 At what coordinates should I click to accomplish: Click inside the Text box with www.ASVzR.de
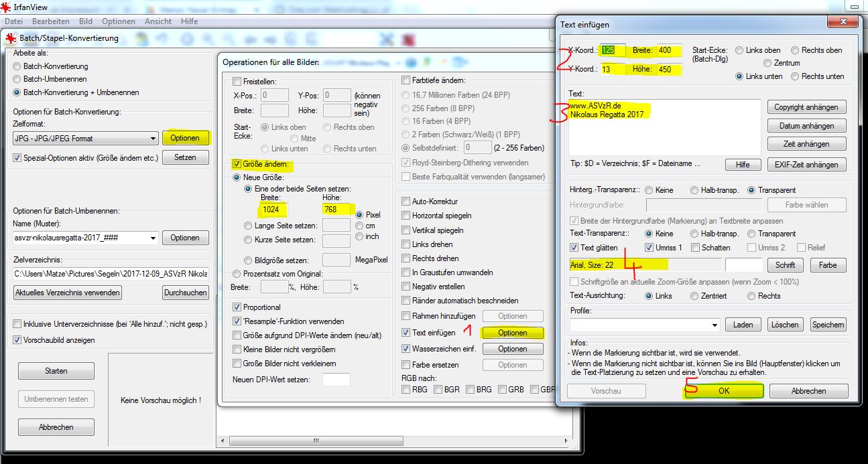(x=664, y=127)
